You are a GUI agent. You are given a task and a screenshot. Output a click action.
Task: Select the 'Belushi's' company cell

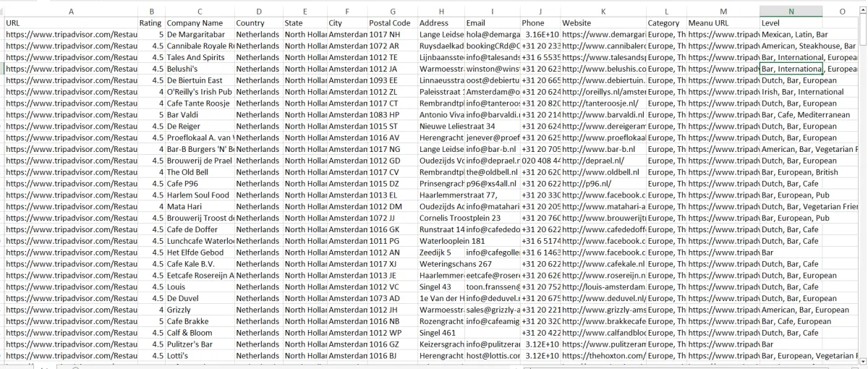click(x=199, y=69)
